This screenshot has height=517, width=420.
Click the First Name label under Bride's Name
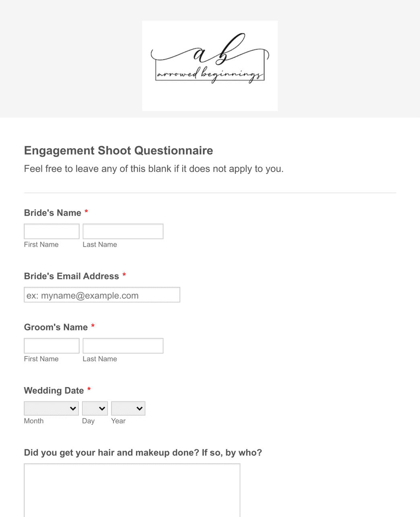(41, 244)
